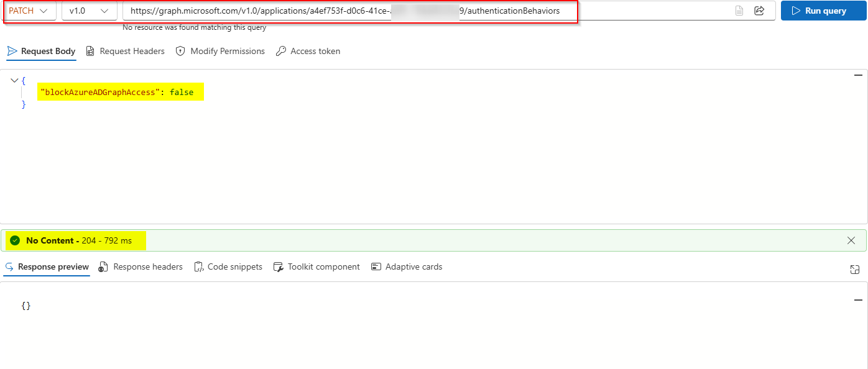868x369 pixels.
Task: Click the Adaptive cards icon
Action: click(376, 266)
